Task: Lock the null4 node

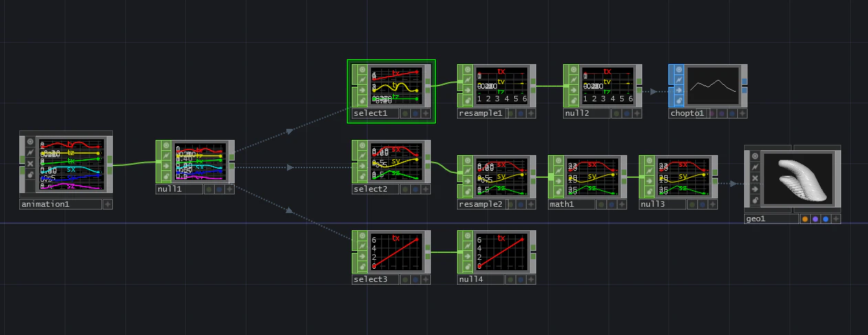Action: [x=467, y=267]
